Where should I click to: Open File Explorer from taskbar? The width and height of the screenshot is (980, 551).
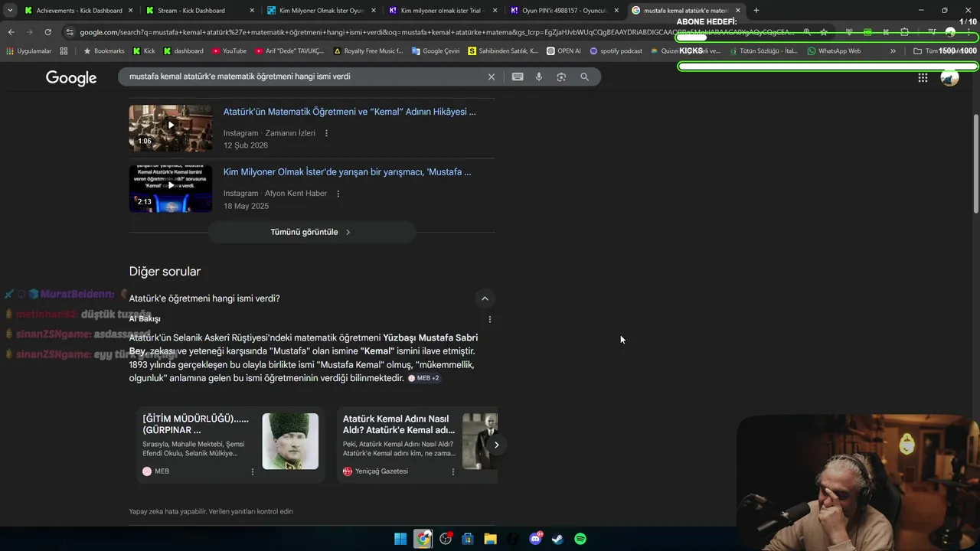(490, 539)
